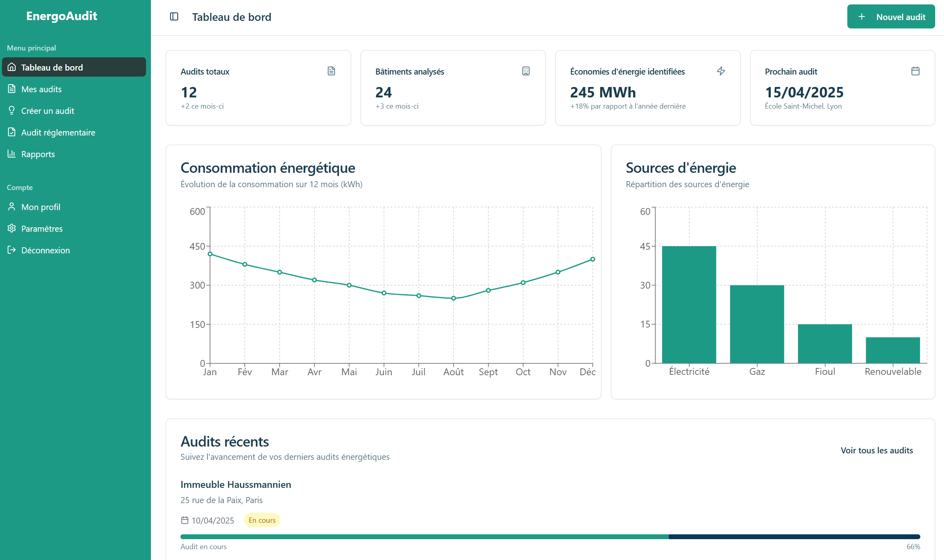Screen dimensions: 944x560
Task: Click the Rapports bar chart icon
Action: pos(12,154)
